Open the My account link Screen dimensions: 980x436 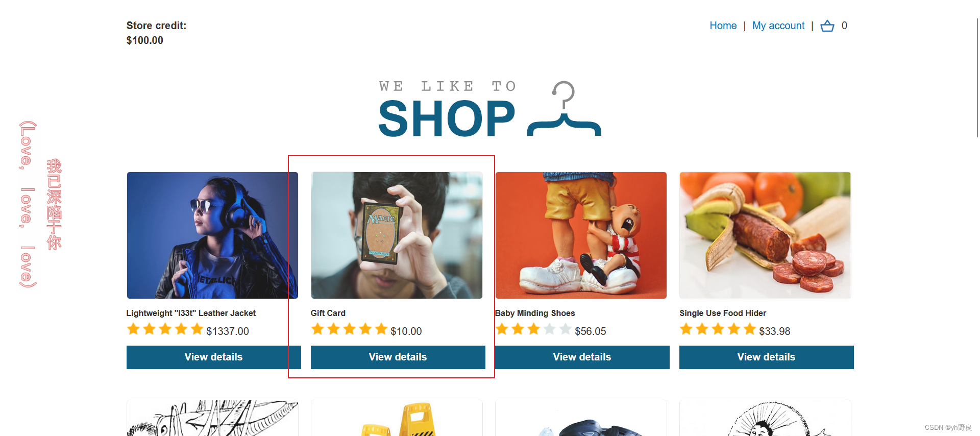tap(778, 26)
